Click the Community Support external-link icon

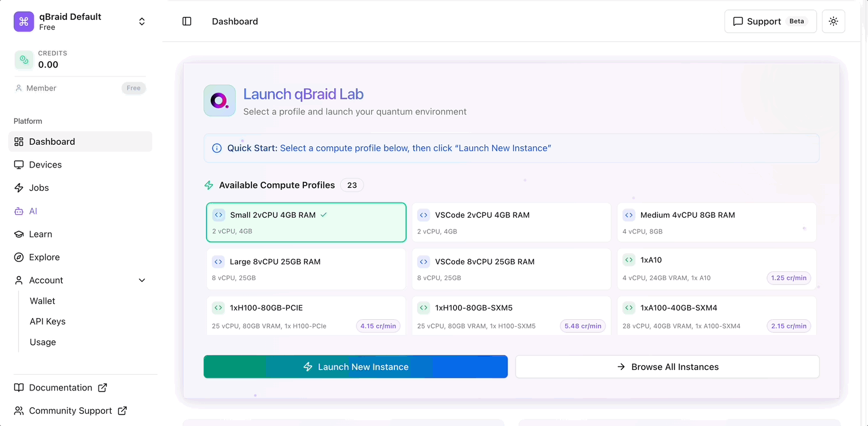(123, 411)
